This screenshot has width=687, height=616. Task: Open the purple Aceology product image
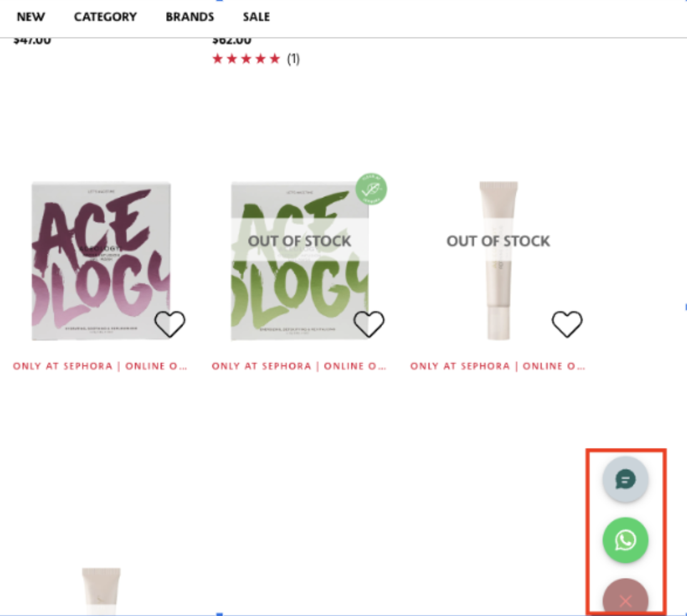coord(101,261)
